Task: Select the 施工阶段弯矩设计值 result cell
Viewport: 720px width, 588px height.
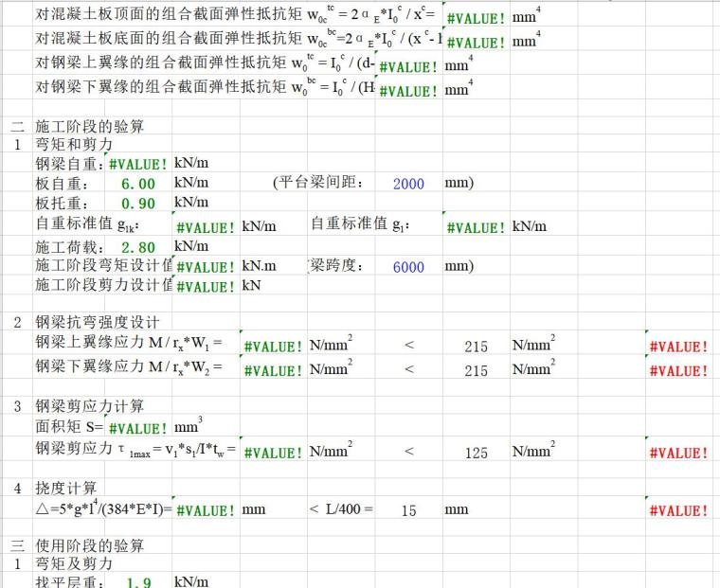Action: coord(206,268)
